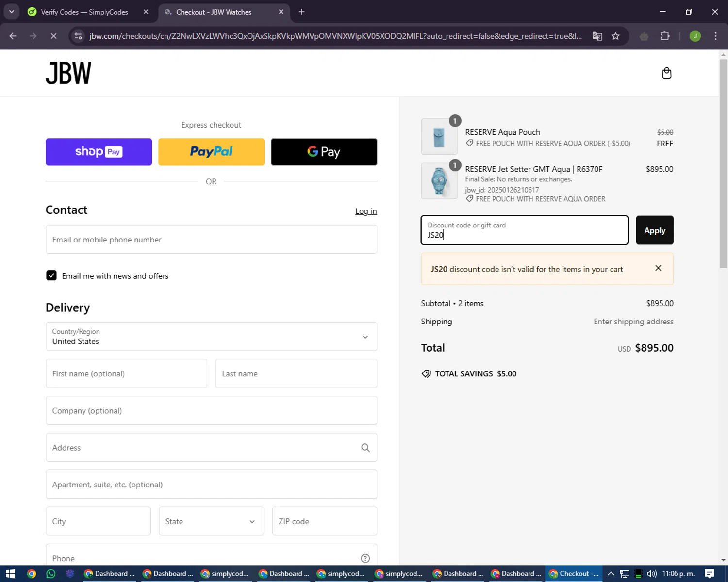Switch to Checkout window in taskbar
The height and width of the screenshot is (582, 728).
(574, 574)
